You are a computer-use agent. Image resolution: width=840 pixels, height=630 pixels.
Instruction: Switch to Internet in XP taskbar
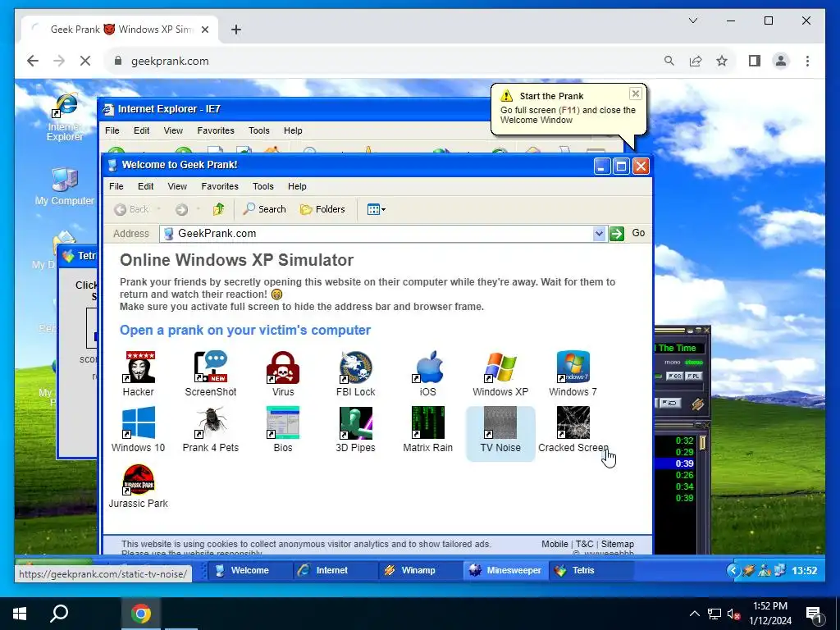coord(336,571)
